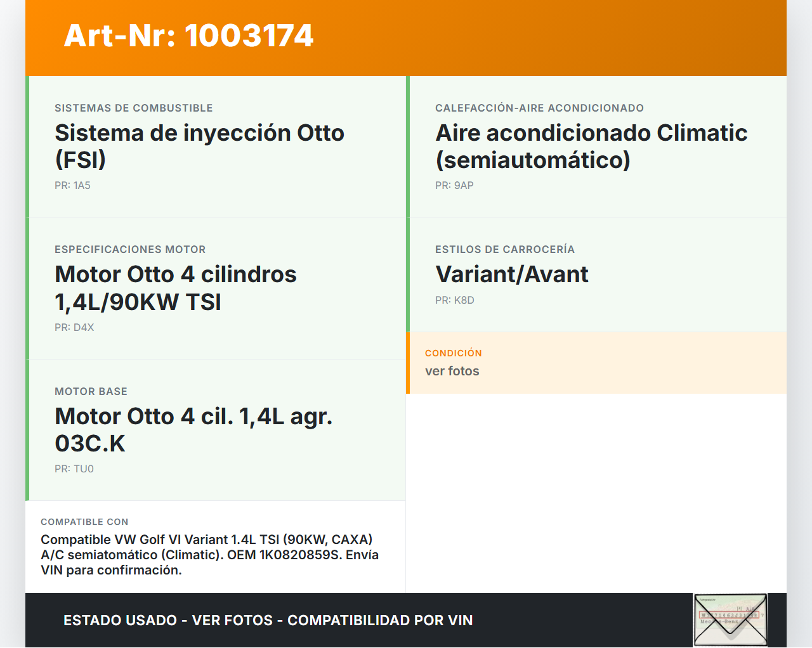Select the 'Art-Nr: 1003174' header title

[188, 36]
